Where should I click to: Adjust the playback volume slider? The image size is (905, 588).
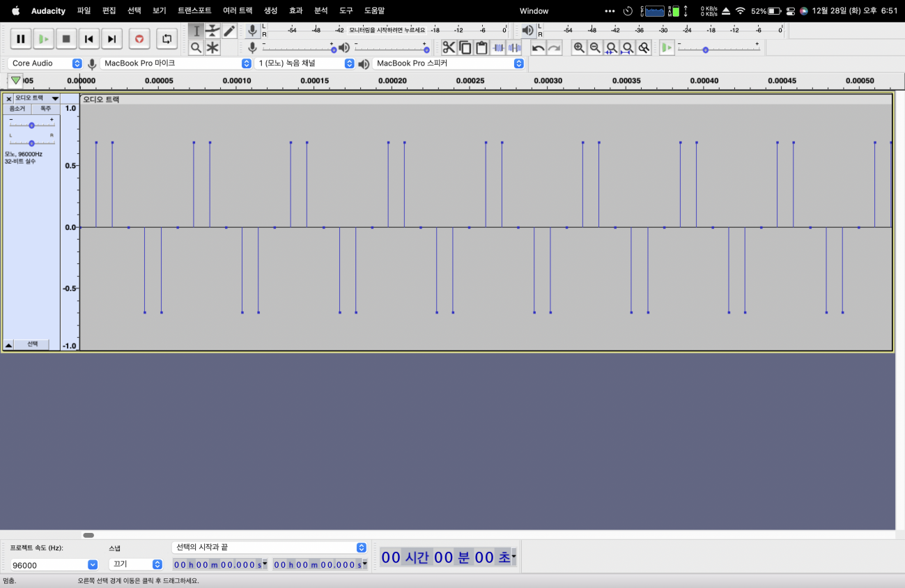pyautogui.click(x=391, y=49)
